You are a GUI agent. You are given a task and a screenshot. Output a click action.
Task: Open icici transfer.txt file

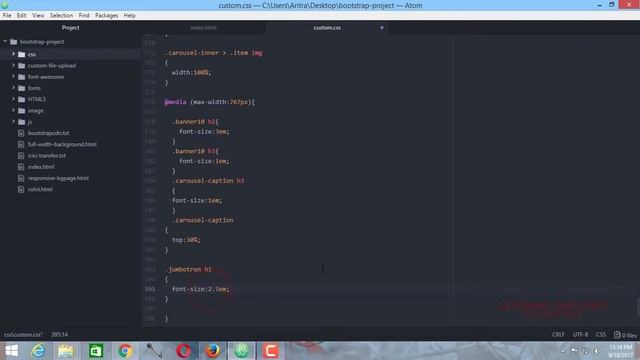[x=47, y=156]
